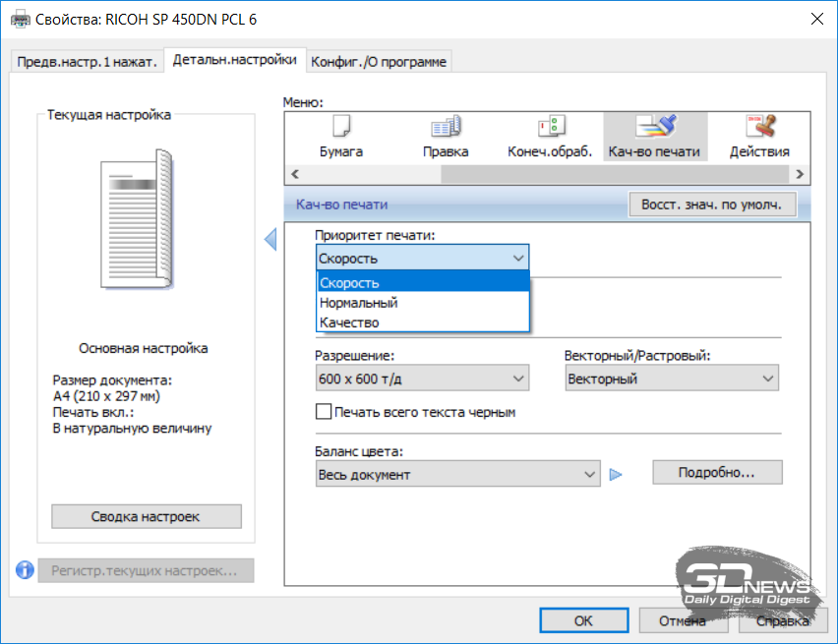The width and height of the screenshot is (838, 644).
Task: Open the Разрешение 600 x 600 т/д dropdown
Action: point(422,379)
